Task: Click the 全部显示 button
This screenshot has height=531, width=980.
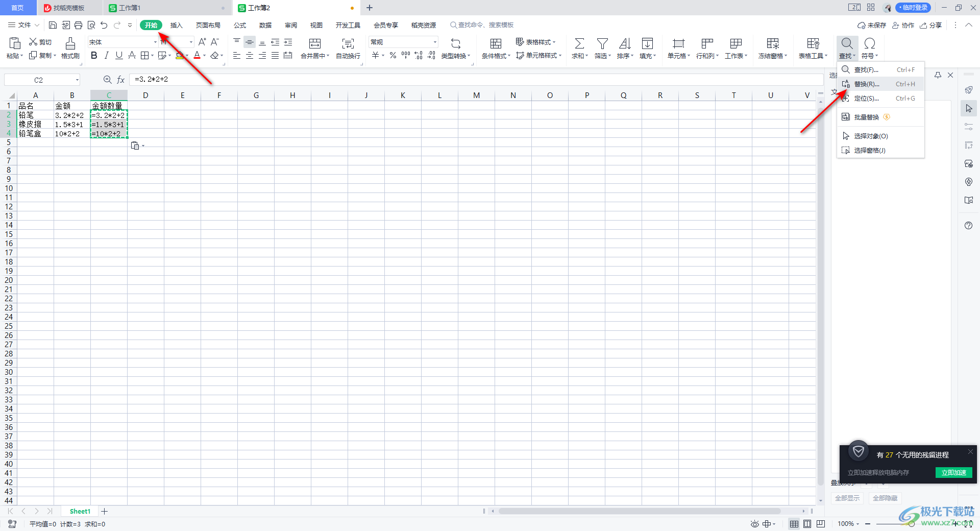Action: (847, 498)
